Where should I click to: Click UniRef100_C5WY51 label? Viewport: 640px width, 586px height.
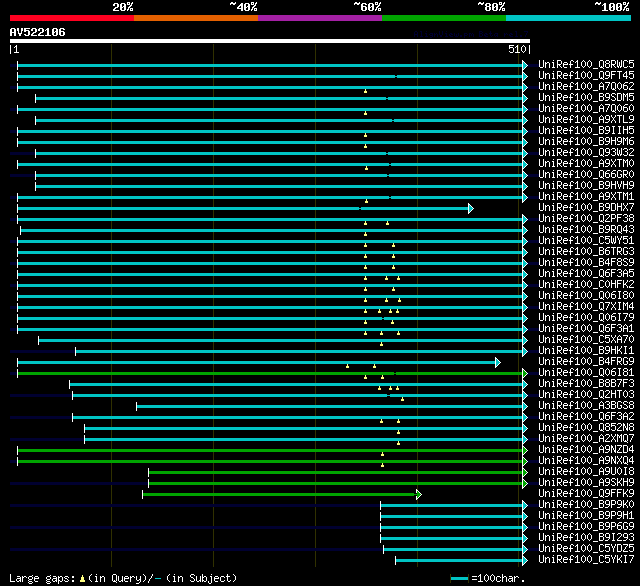pyautogui.click(x=586, y=241)
